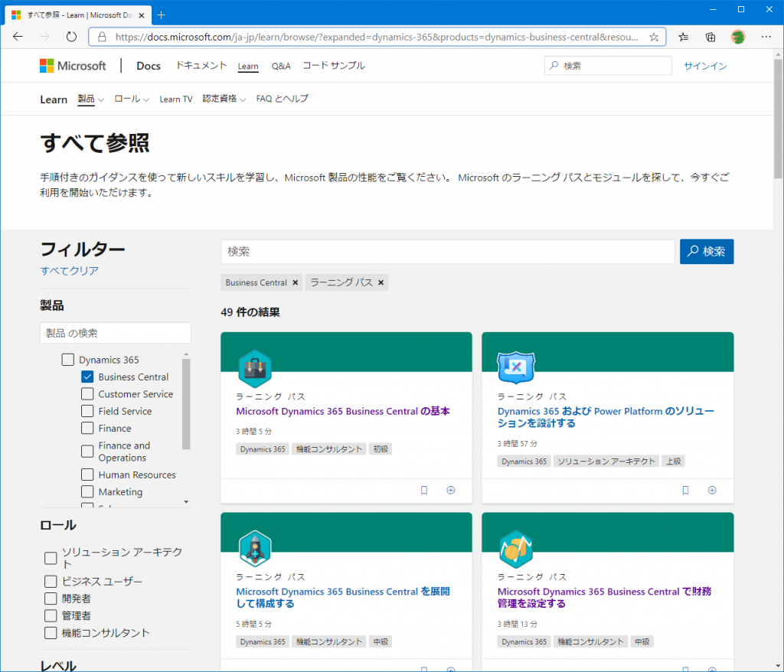Image resolution: width=784 pixels, height=672 pixels.
Task: Select the Finance and Operations checkbox
Action: [87, 452]
